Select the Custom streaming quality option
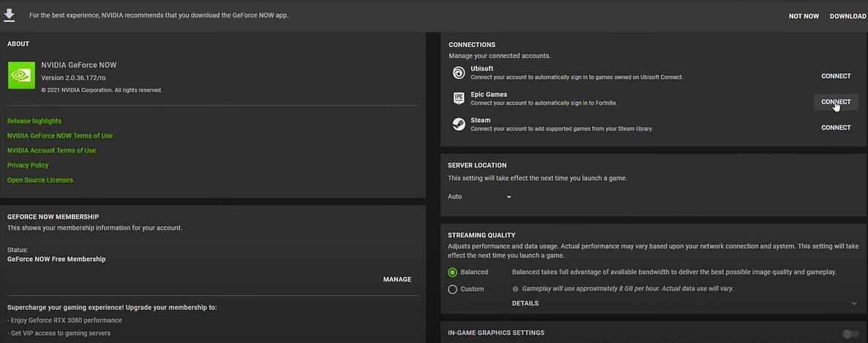This screenshot has width=868, height=343. pos(452,289)
